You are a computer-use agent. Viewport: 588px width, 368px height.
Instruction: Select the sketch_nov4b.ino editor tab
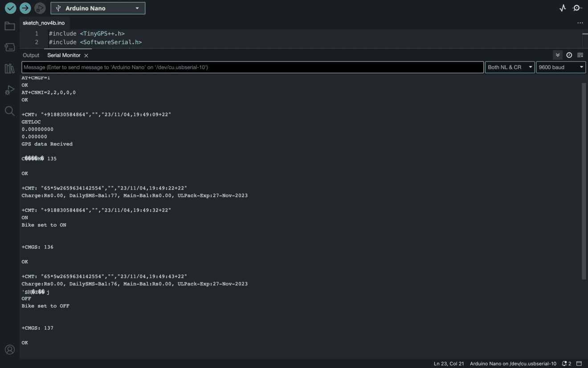[x=44, y=23]
